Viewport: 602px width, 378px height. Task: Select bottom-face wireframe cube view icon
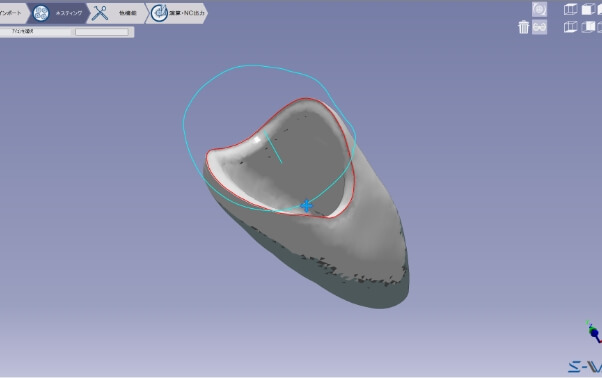click(x=571, y=27)
